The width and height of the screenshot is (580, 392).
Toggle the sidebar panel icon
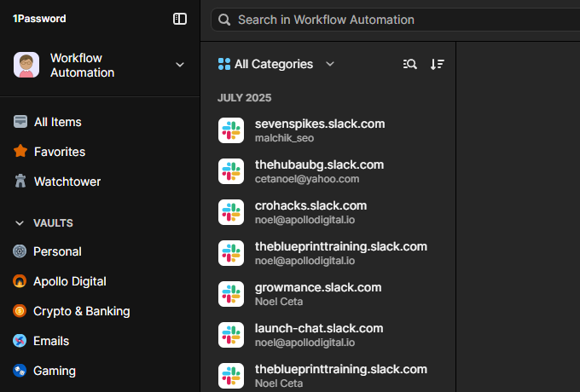pos(180,19)
